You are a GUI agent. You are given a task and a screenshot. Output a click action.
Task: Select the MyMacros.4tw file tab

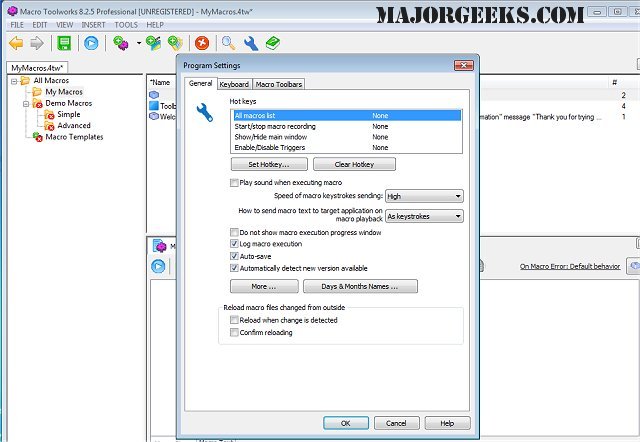tap(37, 68)
